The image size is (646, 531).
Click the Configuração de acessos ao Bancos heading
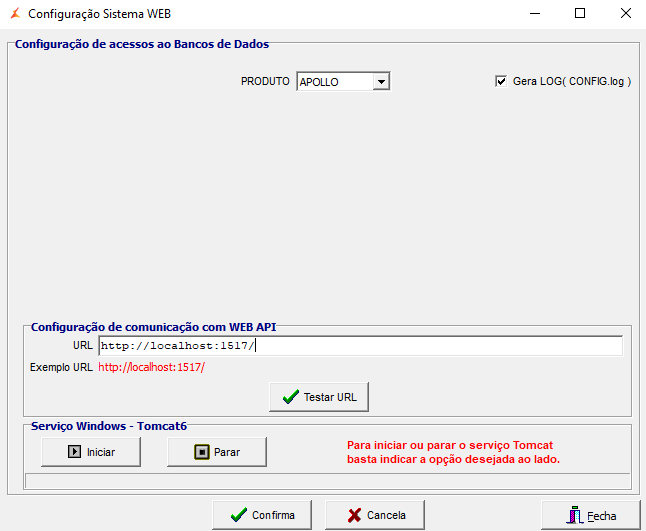[142, 44]
